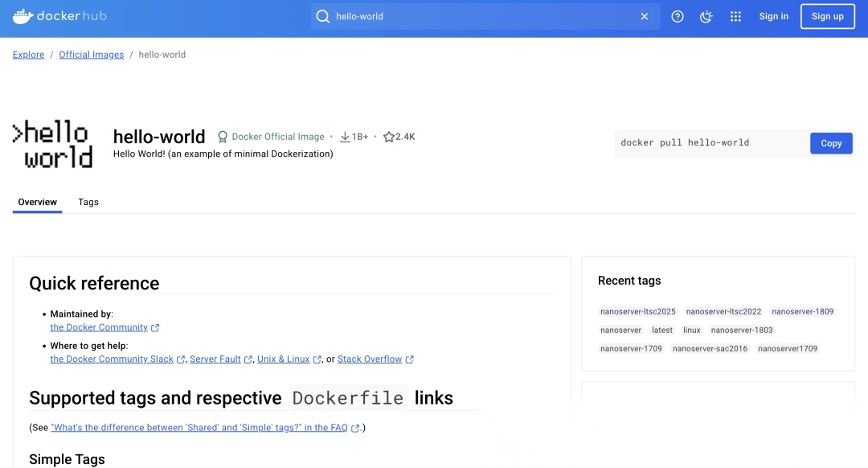Open the Server Fault link

215,359
